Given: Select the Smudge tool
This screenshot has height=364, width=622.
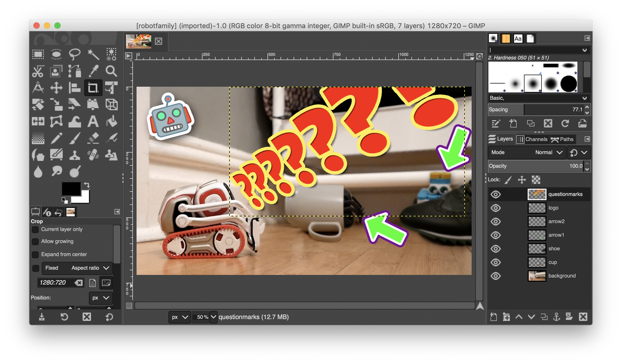Looking at the screenshot, I should tap(56, 171).
